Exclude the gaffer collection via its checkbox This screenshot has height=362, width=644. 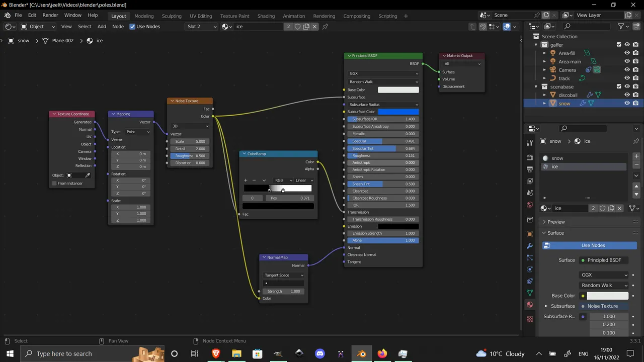click(619, 45)
